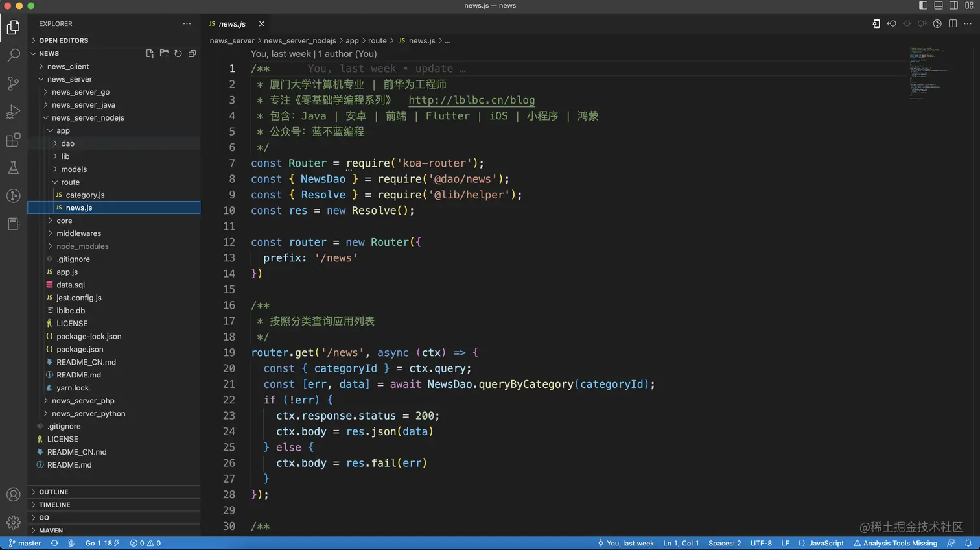980x550 pixels.
Task: Open the Run and Debug view
Action: click(x=13, y=112)
